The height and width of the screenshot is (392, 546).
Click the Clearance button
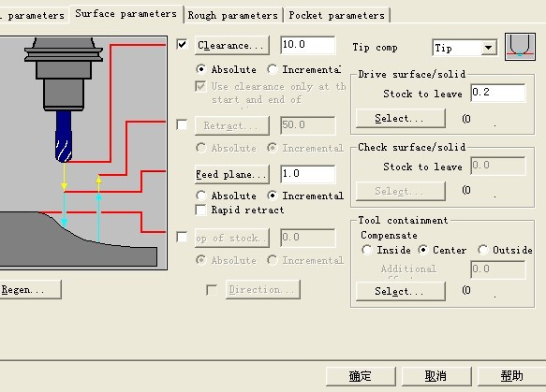(x=232, y=45)
